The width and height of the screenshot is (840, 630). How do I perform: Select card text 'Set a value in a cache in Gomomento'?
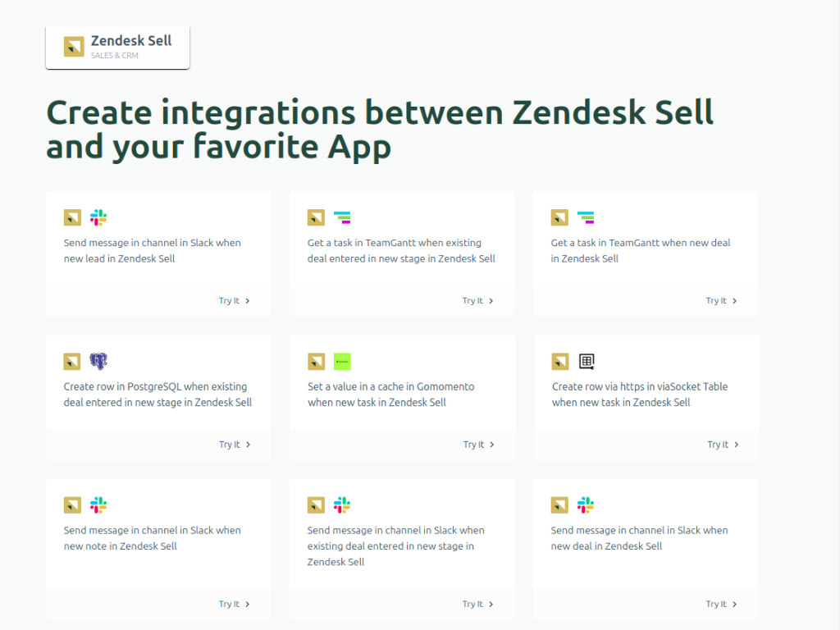click(390, 386)
